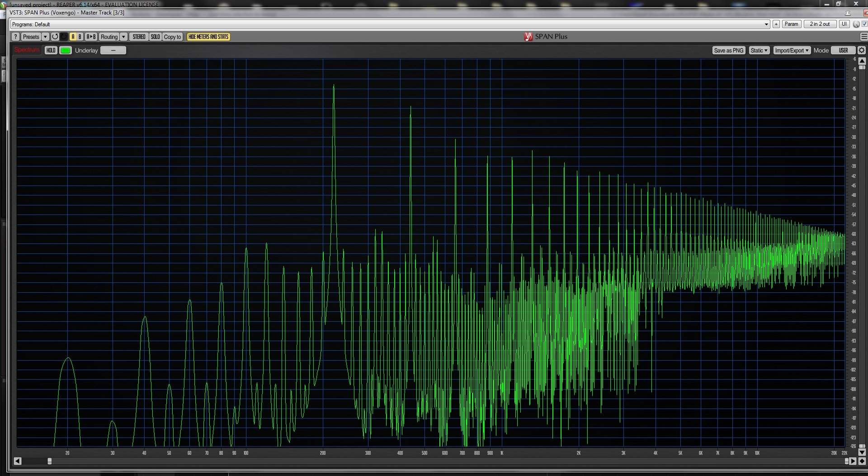This screenshot has height=476, width=868.
Task: Click the wet/dry mix knob icon
Action: coord(856,24)
